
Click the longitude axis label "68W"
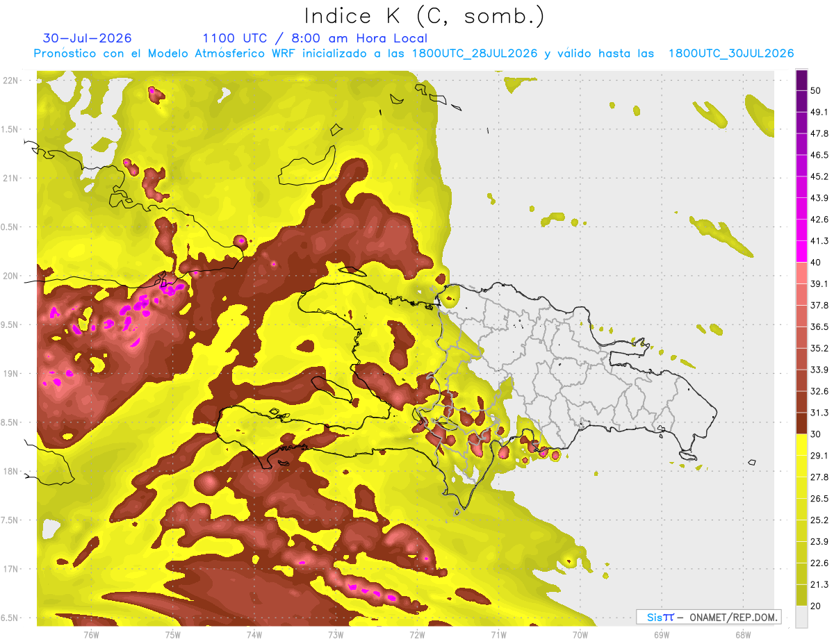point(742,635)
